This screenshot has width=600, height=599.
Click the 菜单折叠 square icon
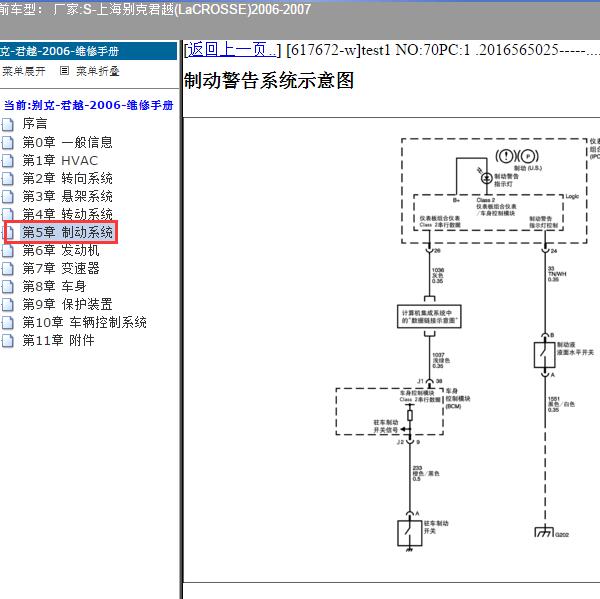64,71
